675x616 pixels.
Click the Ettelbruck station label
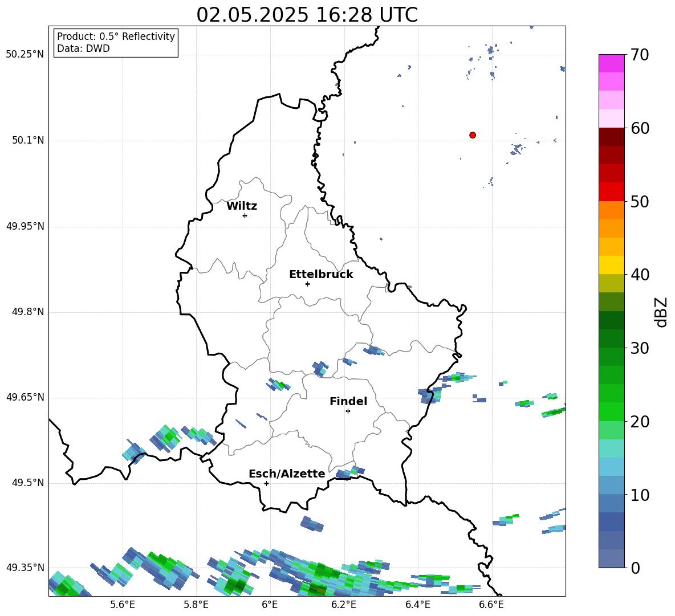(x=321, y=275)
